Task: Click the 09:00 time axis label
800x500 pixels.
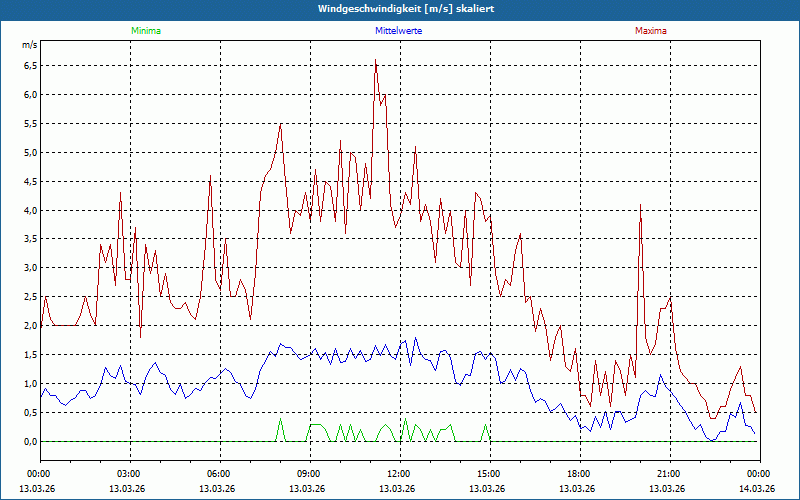Action: 309,474
